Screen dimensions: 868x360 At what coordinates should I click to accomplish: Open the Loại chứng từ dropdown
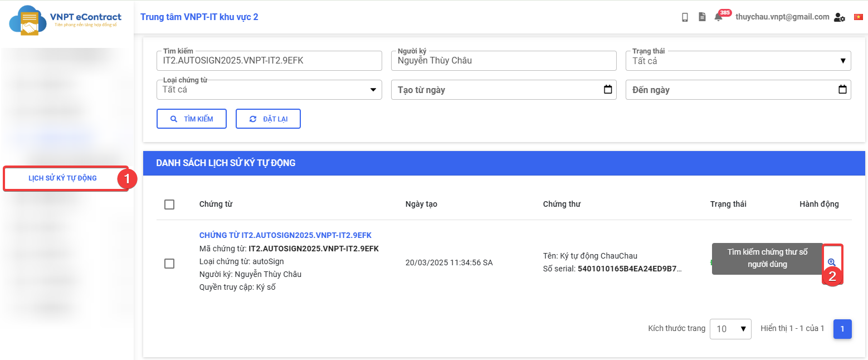pos(269,90)
